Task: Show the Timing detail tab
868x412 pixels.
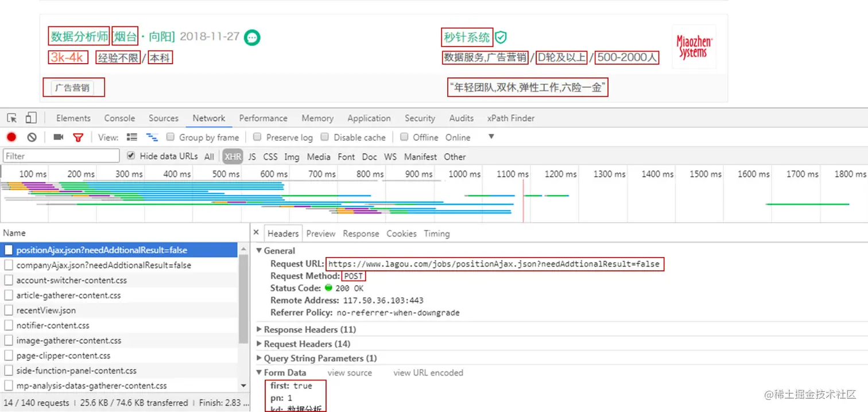Action: 437,234
